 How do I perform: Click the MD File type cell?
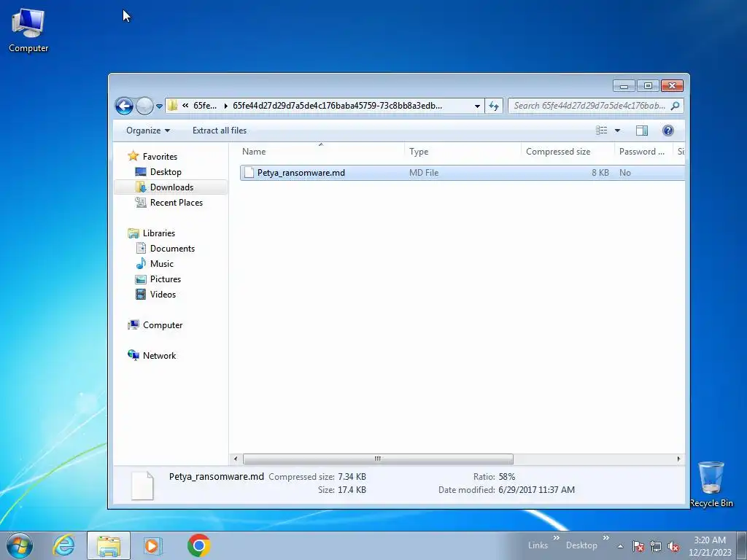[424, 173]
